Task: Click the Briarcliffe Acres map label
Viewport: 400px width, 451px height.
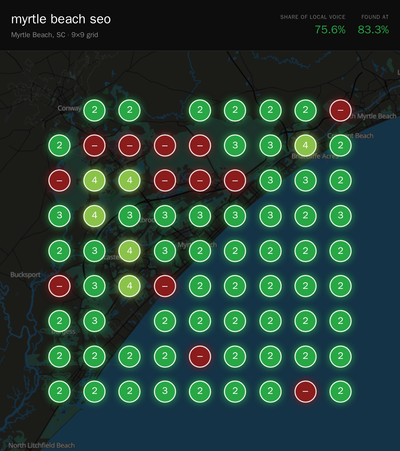Action: click(x=315, y=156)
